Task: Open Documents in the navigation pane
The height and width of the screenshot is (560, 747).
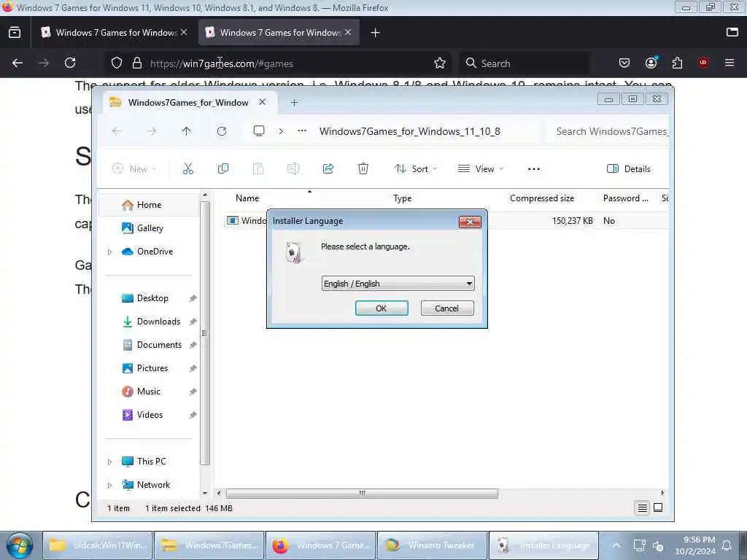Action: pyautogui.click(x=149, y=345)
